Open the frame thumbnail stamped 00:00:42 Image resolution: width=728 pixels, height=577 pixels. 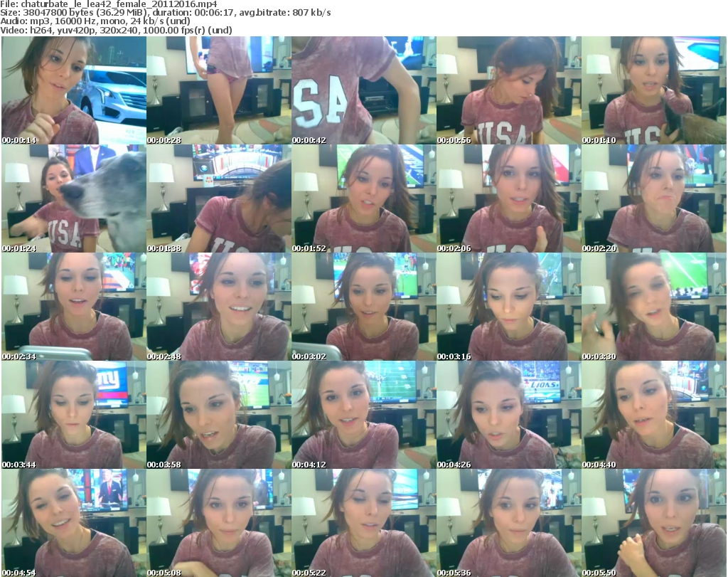coord(363,90)
